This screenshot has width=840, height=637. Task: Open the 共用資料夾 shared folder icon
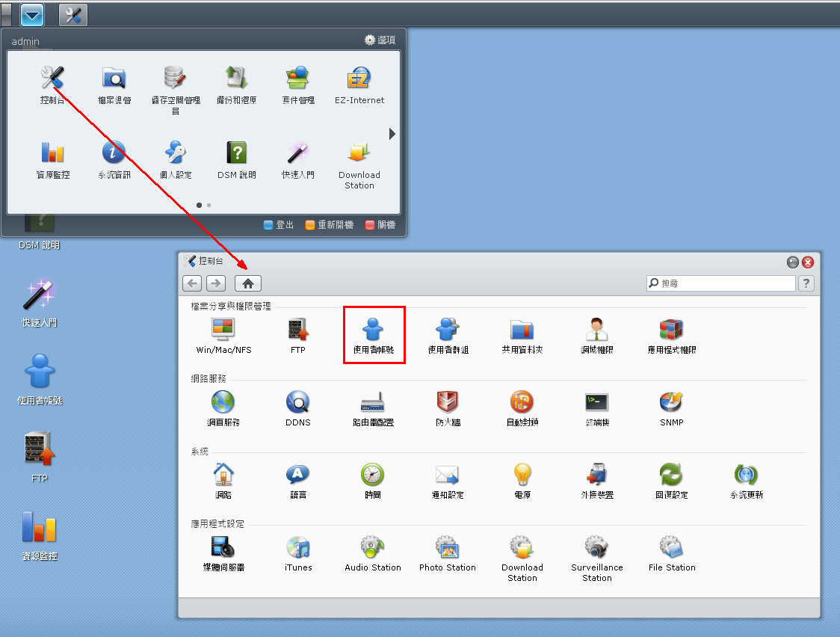(522, 333)
